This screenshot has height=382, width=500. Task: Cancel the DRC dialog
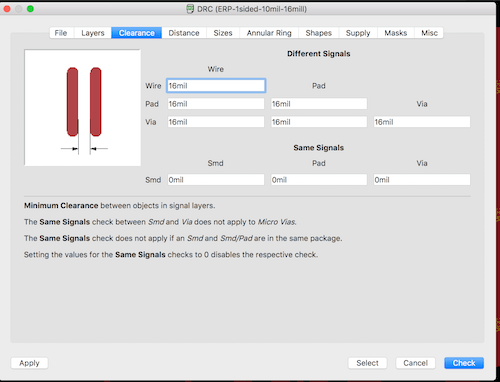(x=415, y=363)
